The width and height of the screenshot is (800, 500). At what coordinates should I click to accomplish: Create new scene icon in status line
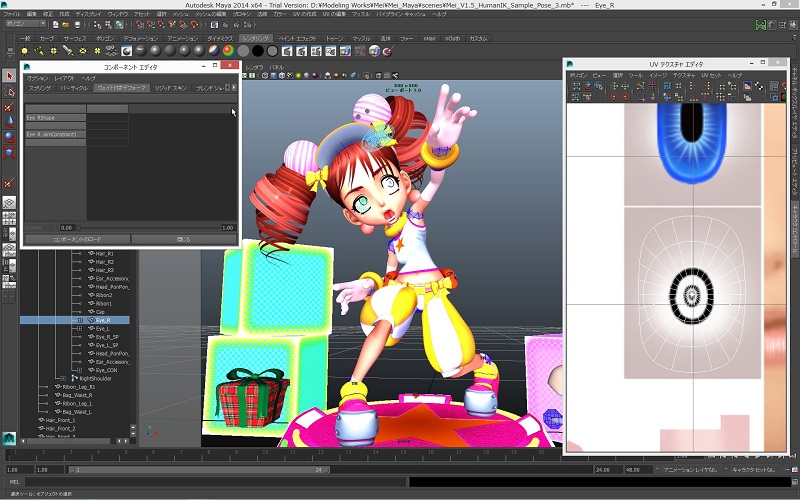[x=56, y=24]
